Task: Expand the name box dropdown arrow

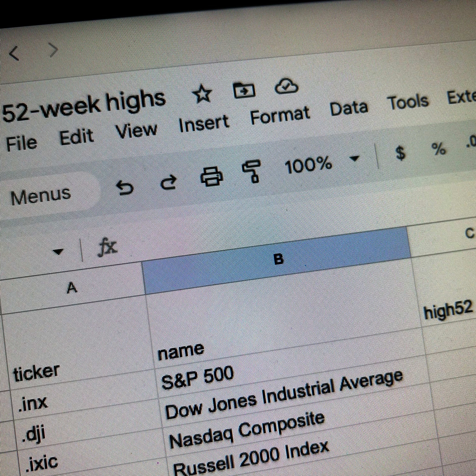Action: coord(58,252)
